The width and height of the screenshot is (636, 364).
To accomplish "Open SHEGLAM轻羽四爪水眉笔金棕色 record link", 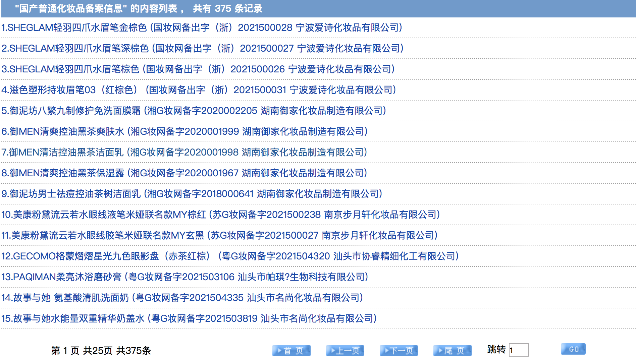I will click(202, 27).
